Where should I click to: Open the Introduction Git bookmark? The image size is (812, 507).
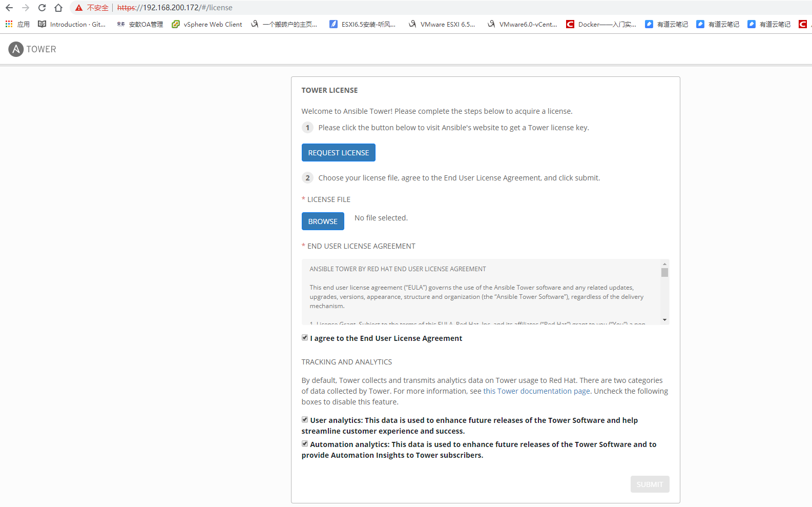point(72,24)
